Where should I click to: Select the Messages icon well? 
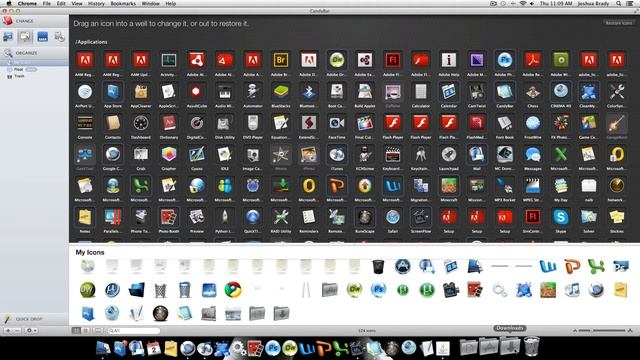point(533,154)
